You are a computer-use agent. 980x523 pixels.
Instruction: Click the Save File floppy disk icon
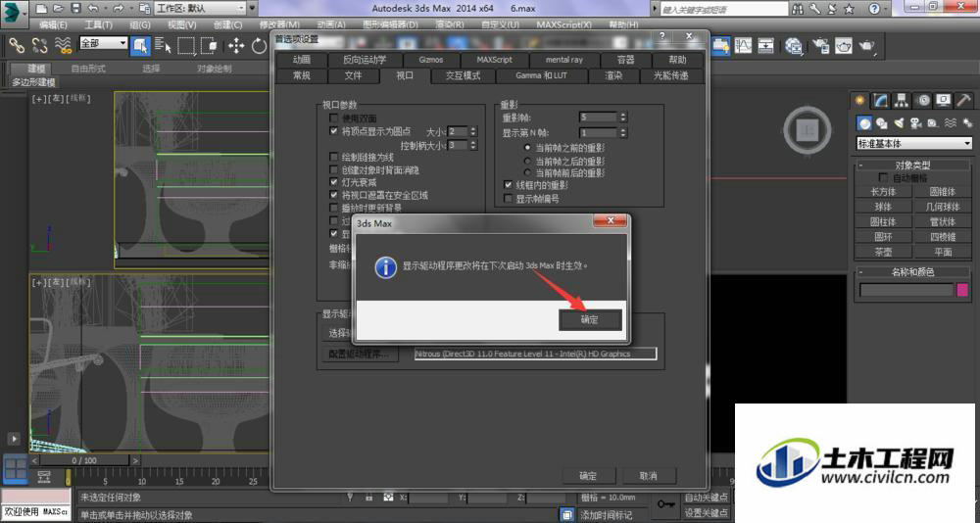(75, 8)
